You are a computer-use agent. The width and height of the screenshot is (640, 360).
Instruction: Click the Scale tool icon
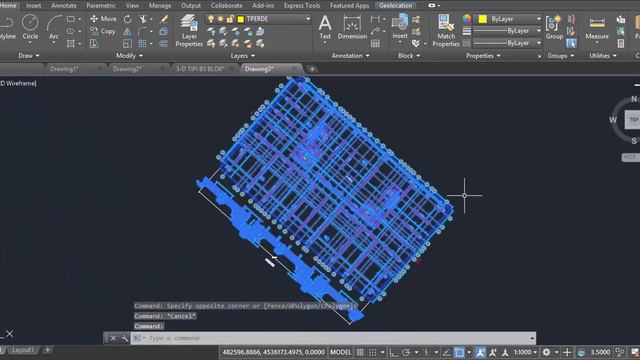(x=128, y=43)
